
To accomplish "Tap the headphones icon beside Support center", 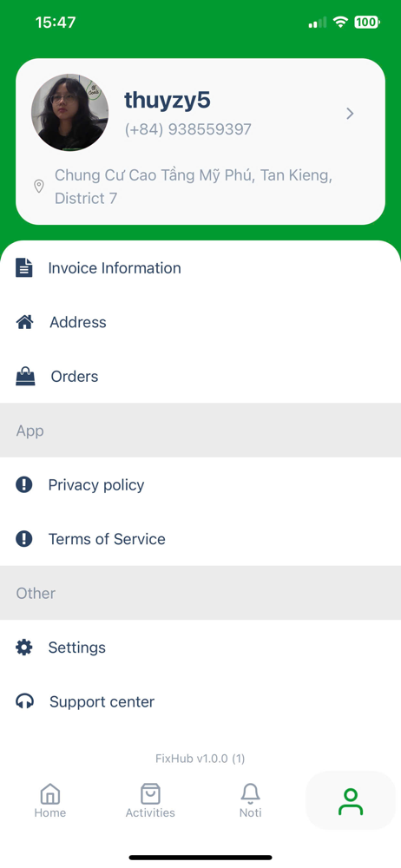I will (24, 702).
